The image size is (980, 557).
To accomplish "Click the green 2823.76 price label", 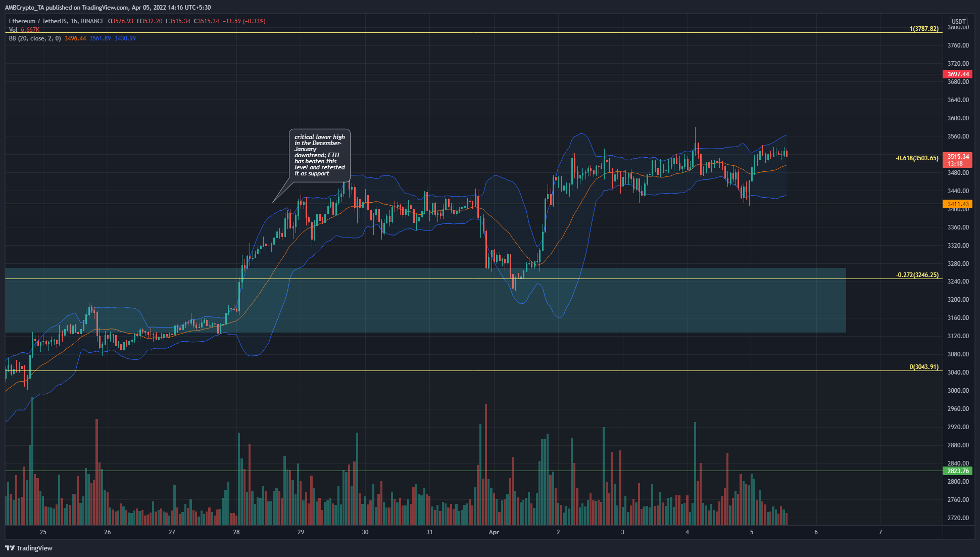I will click(x=958, y=471).
